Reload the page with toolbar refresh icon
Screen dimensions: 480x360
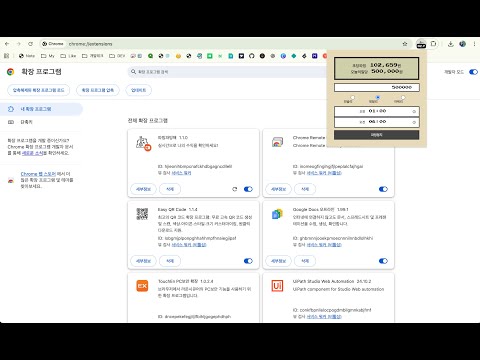[30, 44]
